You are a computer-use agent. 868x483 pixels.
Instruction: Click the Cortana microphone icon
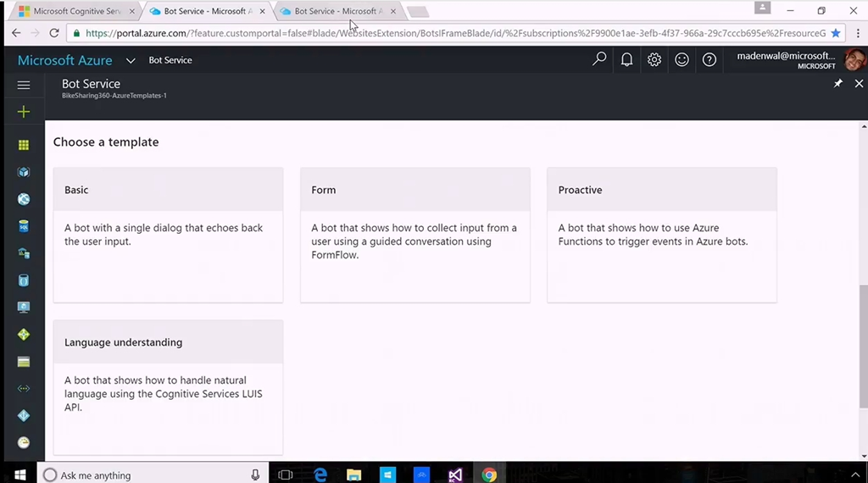[255, 475]
